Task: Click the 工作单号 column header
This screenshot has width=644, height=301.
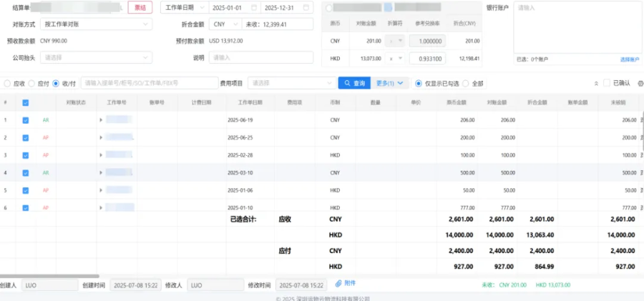Action: click(117, 103)
